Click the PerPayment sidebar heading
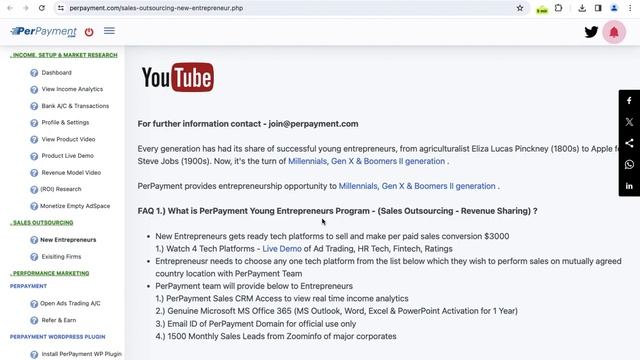The height and width of the screenshot is (360, 640). point(28,286)
